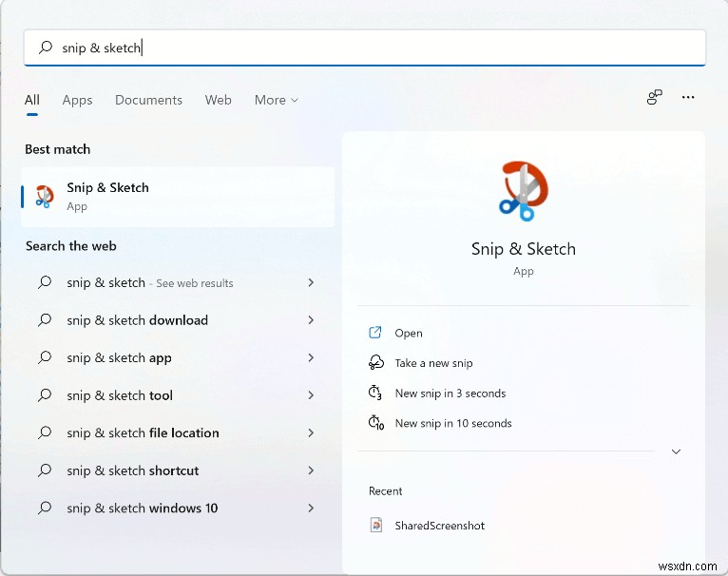Expand chevron beside 'snip & sketch app'
This screenshot has width=728, height=576.
(x=311, y=357)
